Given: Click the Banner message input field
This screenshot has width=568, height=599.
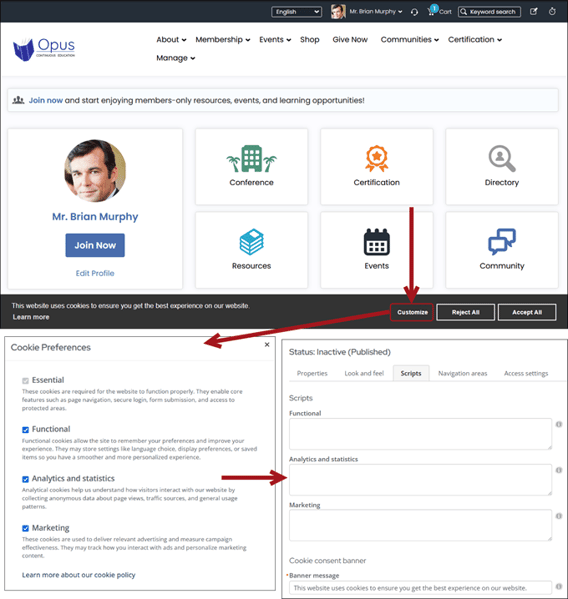Looking at the screenshot, I should (x=421, y=588).
